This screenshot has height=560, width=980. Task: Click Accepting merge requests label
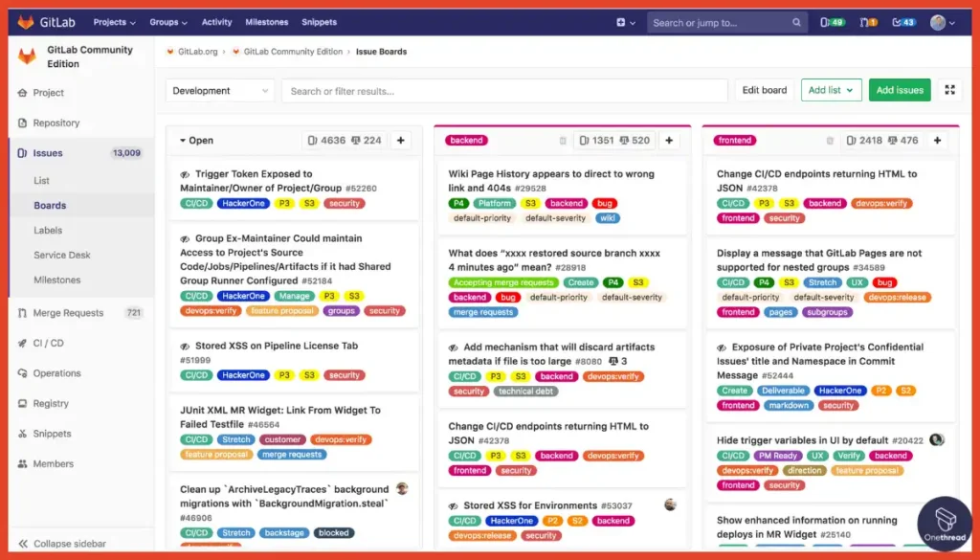click(x=503, y=282)
